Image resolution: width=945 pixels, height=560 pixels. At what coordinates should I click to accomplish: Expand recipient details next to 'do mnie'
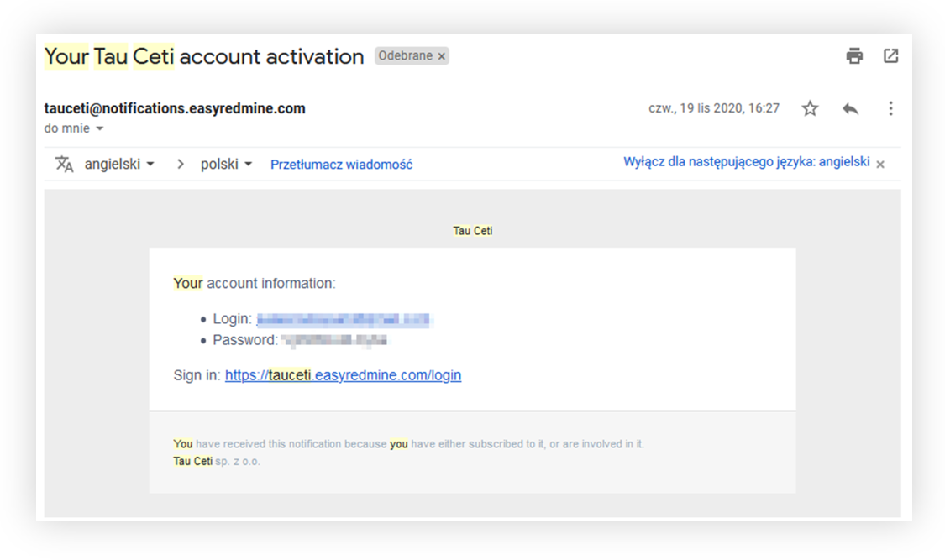pyautogui.click(x=99, y=128)
